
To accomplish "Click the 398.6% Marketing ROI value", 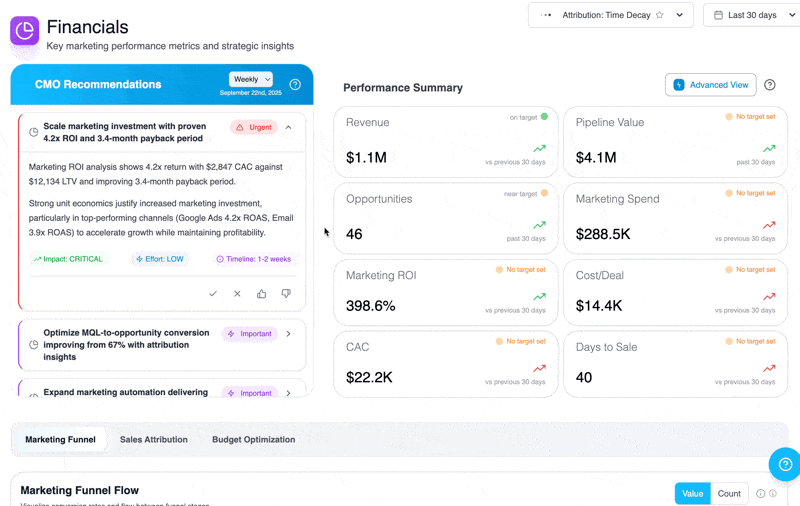I will coord(370,306).
